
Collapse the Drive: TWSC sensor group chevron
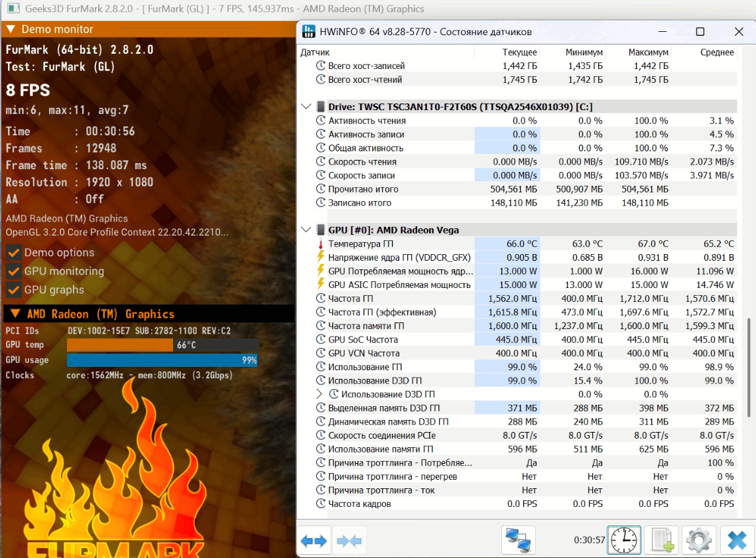point(306,107)
